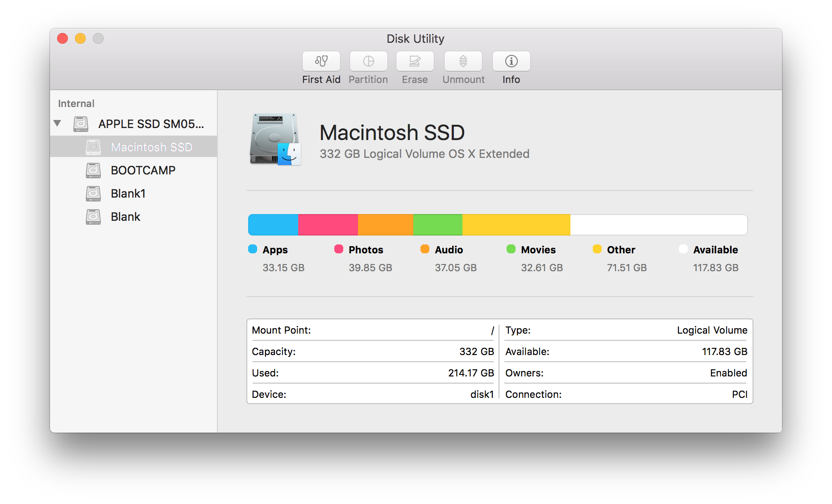The height and width of the screenshot is (504, 832).
Task: Click the Internal sidebar section header
Action: pos(76,103)
